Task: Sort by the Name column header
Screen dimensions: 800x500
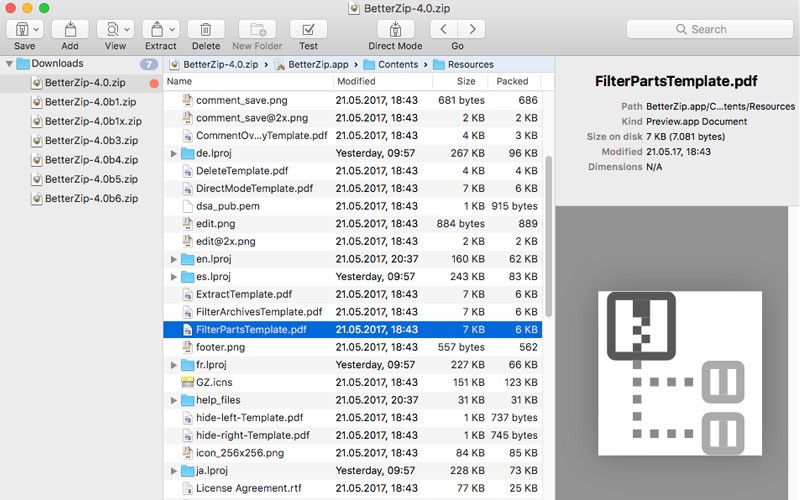Action: tap(248, 81)
